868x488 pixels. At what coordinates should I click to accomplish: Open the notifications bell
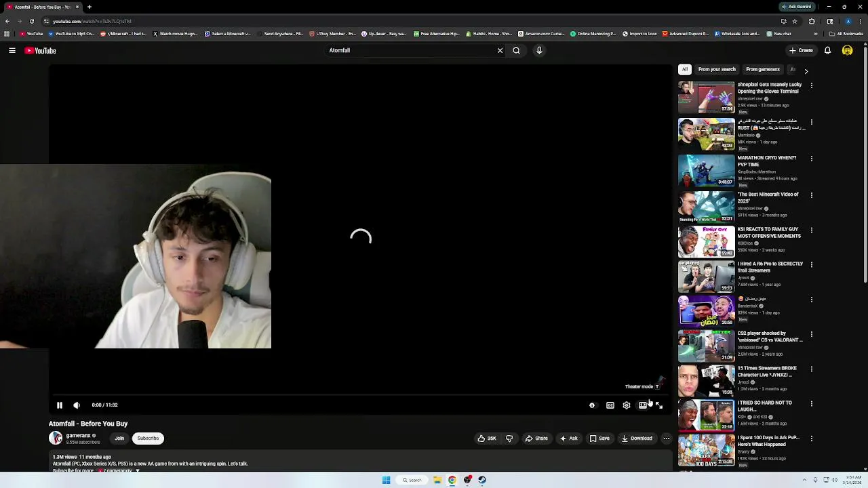pyautogui.click(x=827, y=50)
